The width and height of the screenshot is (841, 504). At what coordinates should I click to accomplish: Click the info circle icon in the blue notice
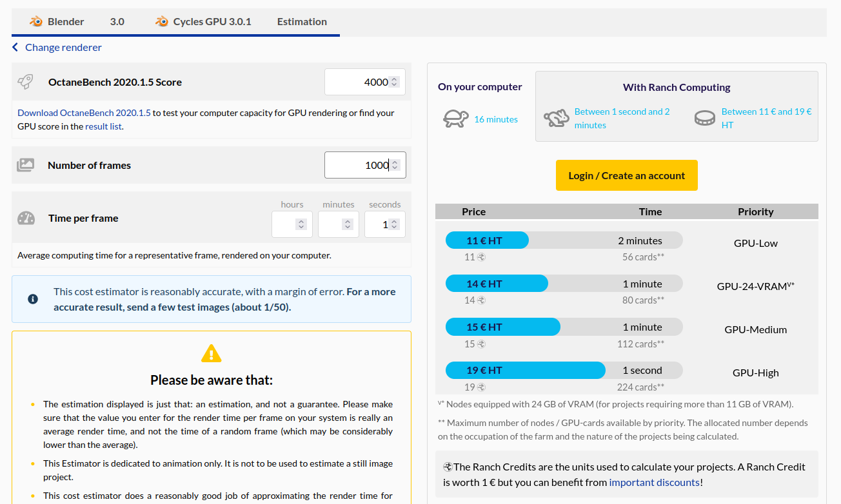pos(33,299)
